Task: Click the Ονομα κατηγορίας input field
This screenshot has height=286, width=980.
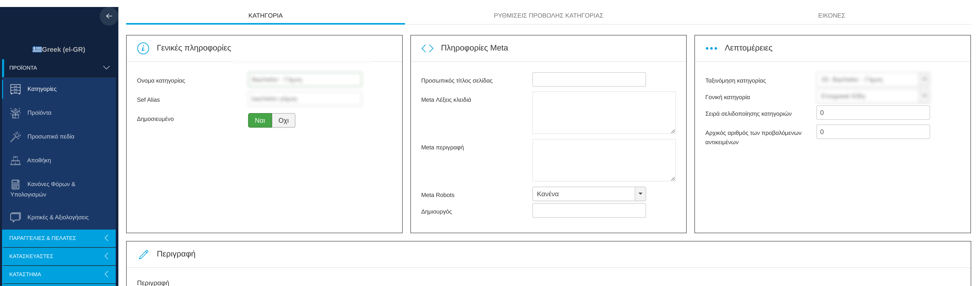Action: click(x=305, y=79)
